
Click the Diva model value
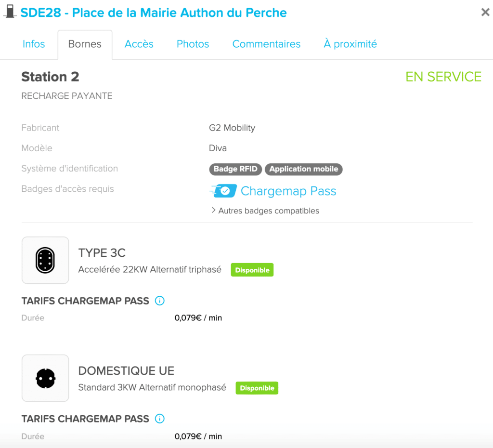tap(218, 148)
